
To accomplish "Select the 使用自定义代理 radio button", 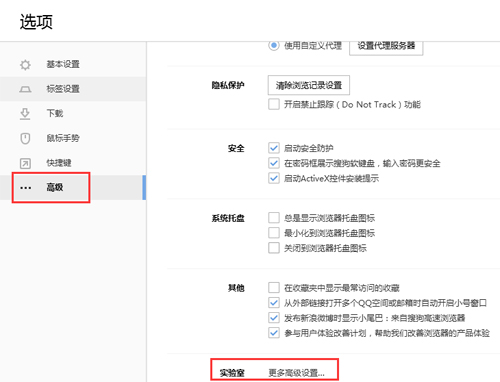I will pos(274,45).
